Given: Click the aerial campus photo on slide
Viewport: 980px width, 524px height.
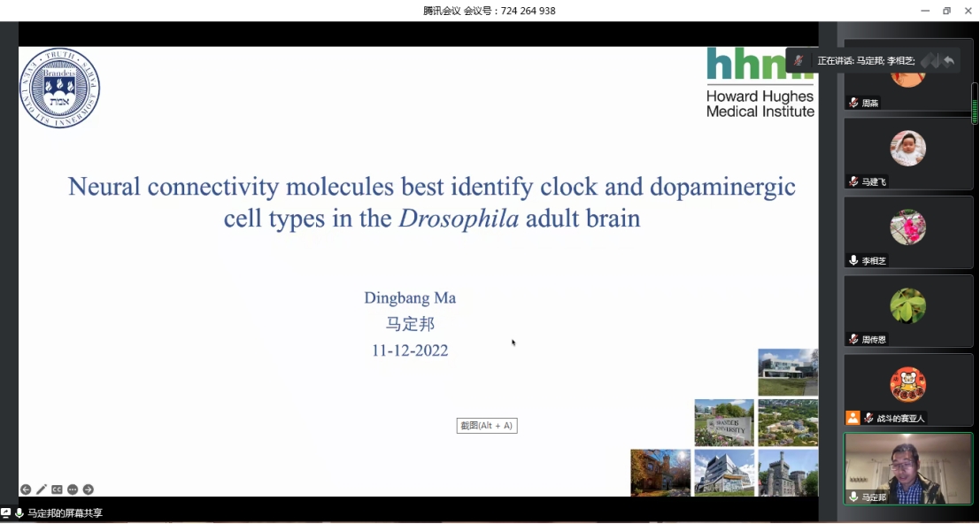Looking at the screenshot, I should coord(788,423).
